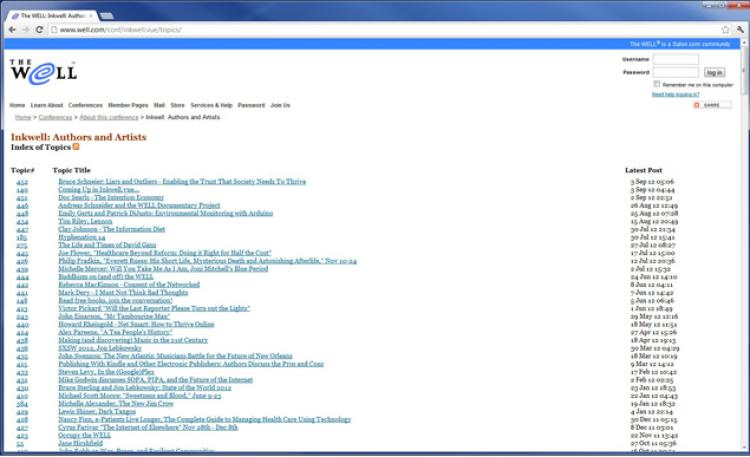Open The Life and Times of David Gans

tap(107, 245)
